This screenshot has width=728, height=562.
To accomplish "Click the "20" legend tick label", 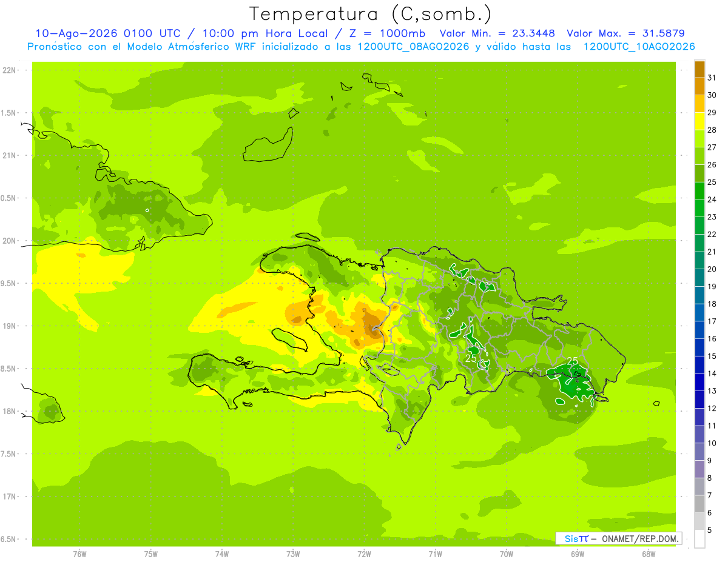I will pyautogui.click(x=712, y=269).
